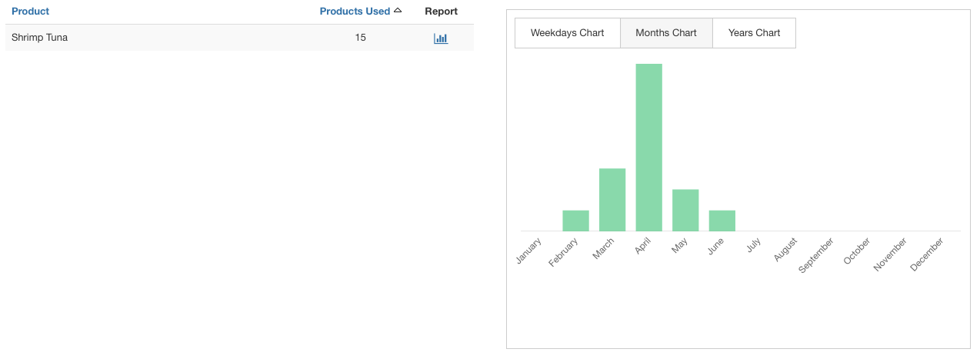The width and height of the screenshot is (980, 359).
Task: Click the August axis label
Action: click(786, 250)
